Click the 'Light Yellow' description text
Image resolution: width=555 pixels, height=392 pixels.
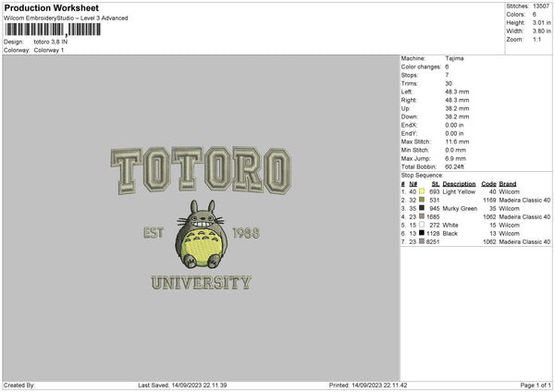click(x=459, y=191)
